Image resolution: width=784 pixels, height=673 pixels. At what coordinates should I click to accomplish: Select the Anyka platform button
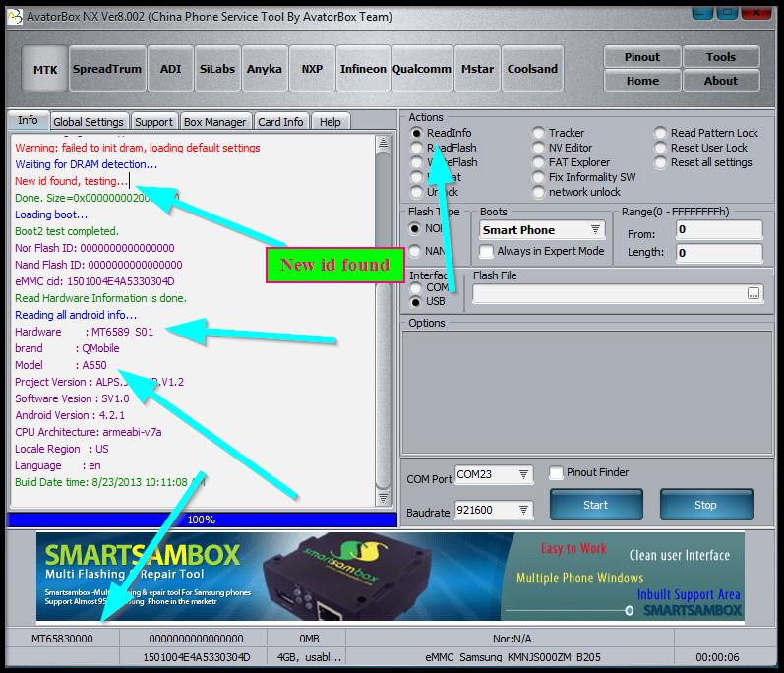coord(265,69)
